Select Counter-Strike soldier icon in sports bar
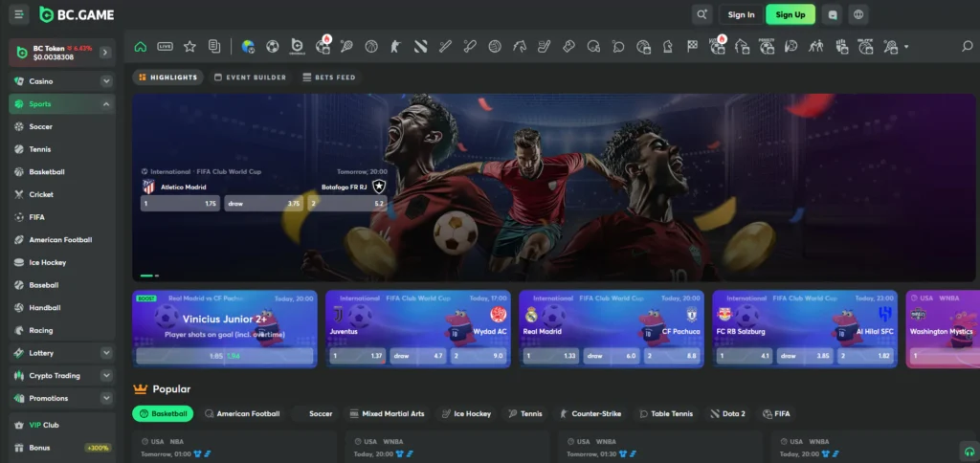Image resolution: width=980 pixels, height=463 pixels. click(395, 46)
